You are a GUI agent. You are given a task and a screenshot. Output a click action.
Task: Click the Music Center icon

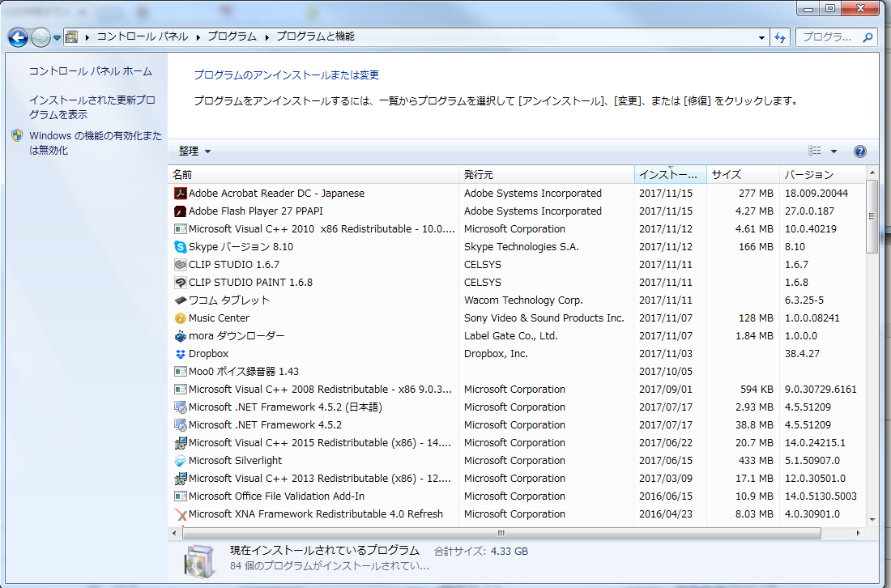pos(181,318)
